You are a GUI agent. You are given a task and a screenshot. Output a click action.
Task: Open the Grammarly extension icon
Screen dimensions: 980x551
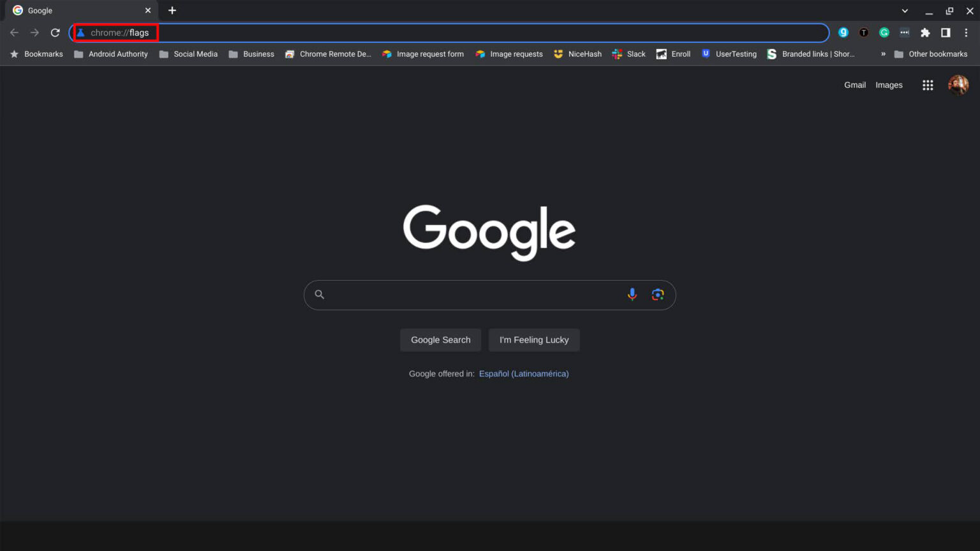(x=884, y=32)
